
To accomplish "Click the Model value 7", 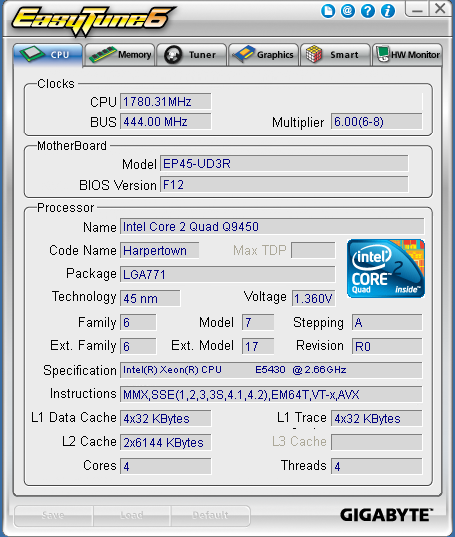I will coord(258,322).
